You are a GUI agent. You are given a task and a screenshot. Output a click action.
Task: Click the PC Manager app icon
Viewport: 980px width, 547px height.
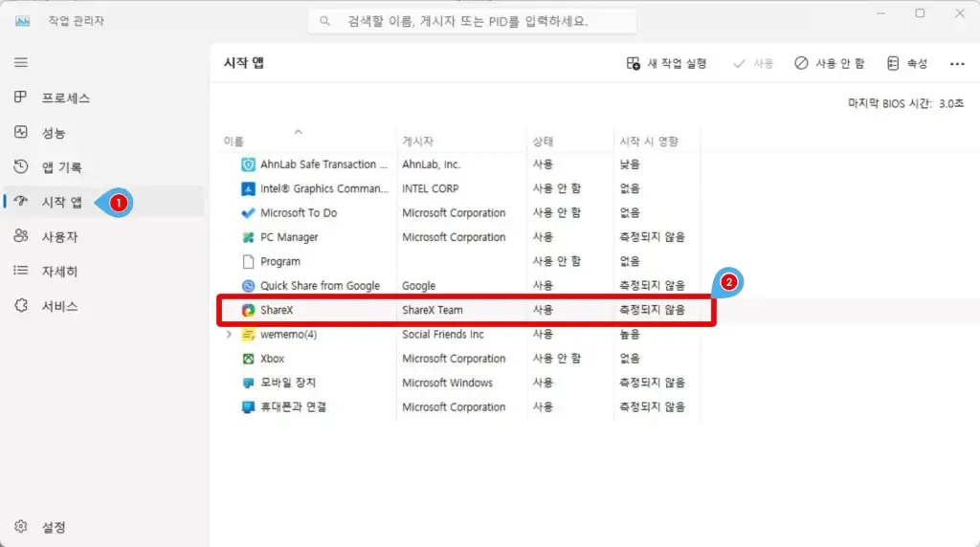point(248,237)
